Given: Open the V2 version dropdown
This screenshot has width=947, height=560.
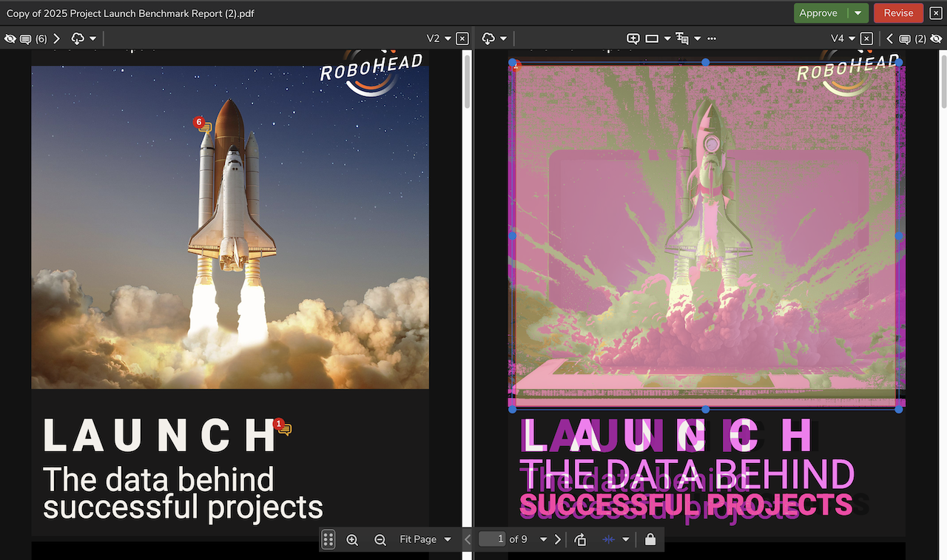Looking at the screenshot, I should [x=438, y=38].
